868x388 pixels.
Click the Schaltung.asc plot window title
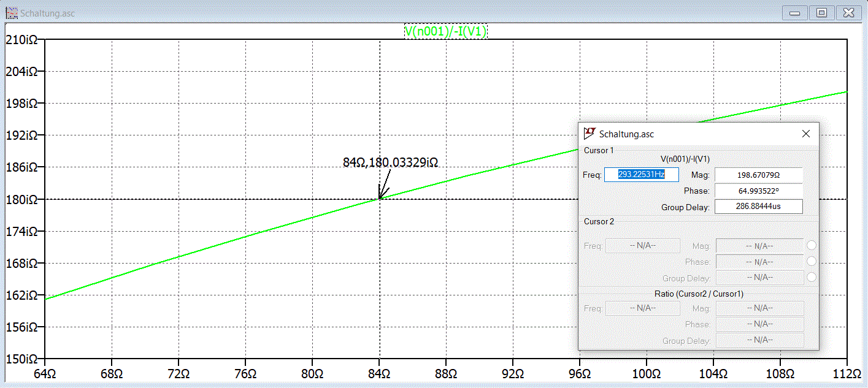47,13
